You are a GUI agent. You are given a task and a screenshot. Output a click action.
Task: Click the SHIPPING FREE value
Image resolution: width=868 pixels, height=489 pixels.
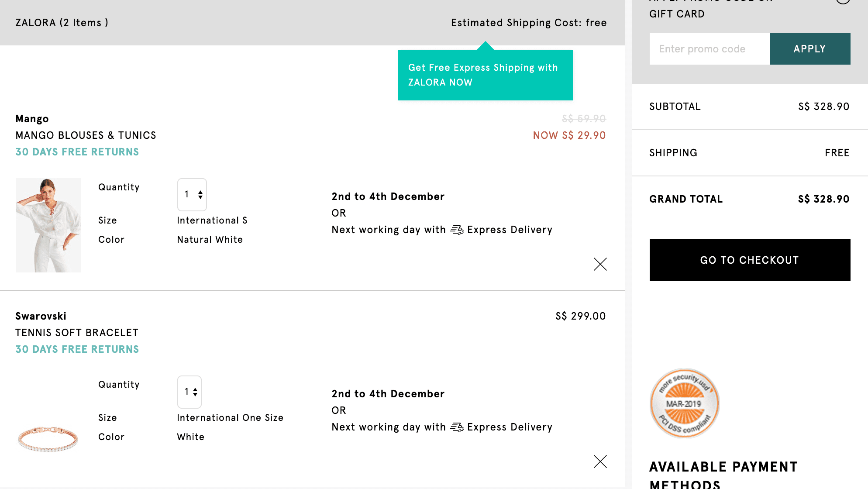tap(837, 153)
